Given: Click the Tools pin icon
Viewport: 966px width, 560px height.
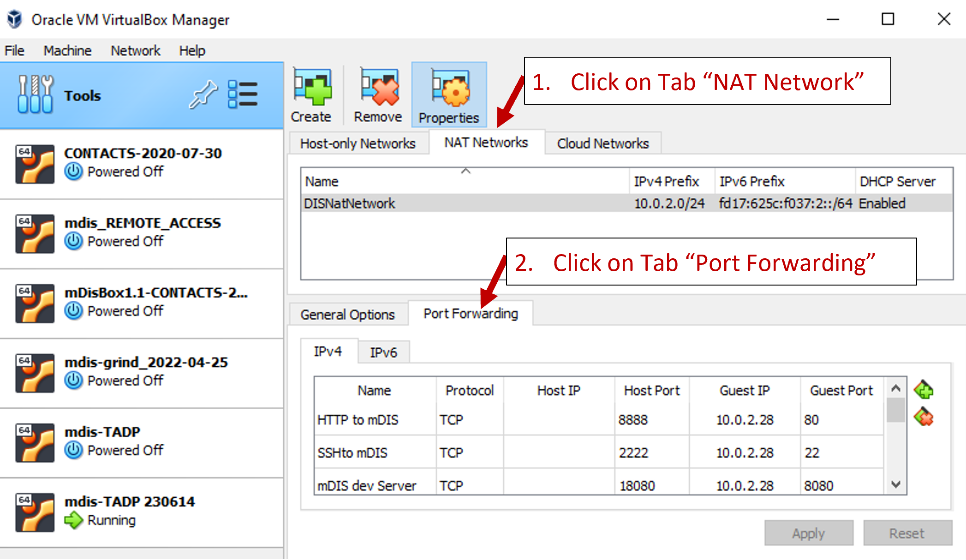Looking at the screenshot, I should coord(203,95).
